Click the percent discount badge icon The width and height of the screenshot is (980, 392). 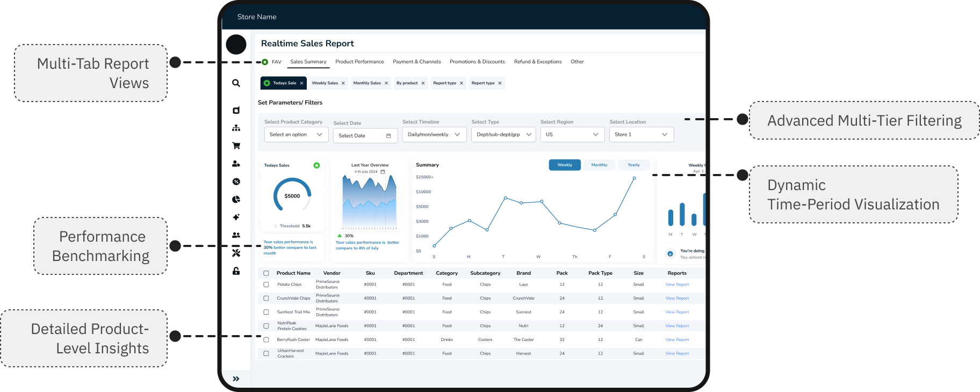click(x=236, y=182)
